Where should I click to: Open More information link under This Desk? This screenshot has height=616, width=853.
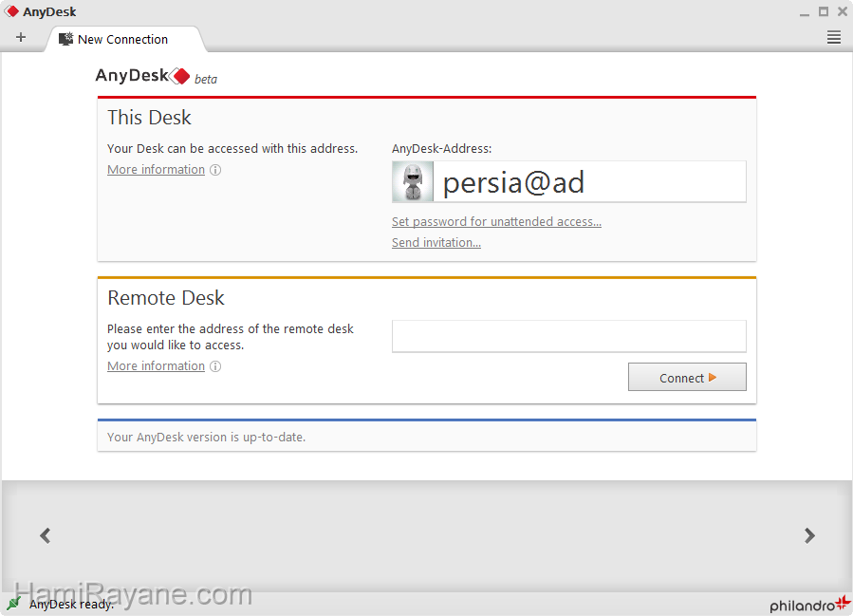pyautogui.click(x=157, y=170)
